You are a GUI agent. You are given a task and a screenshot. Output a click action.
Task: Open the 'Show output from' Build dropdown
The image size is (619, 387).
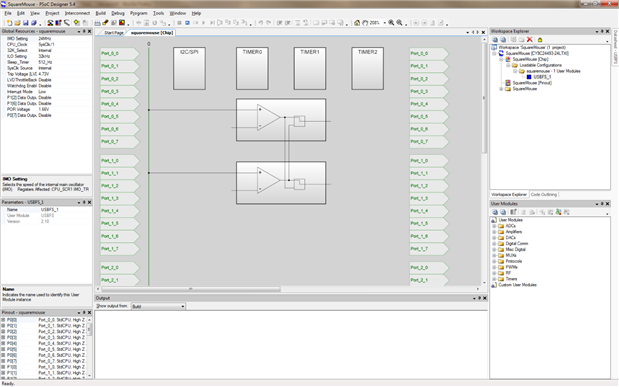click(182, 306)
